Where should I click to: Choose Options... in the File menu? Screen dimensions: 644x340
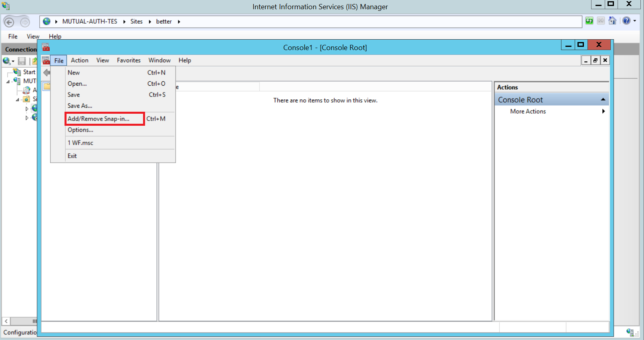point(80,130)
